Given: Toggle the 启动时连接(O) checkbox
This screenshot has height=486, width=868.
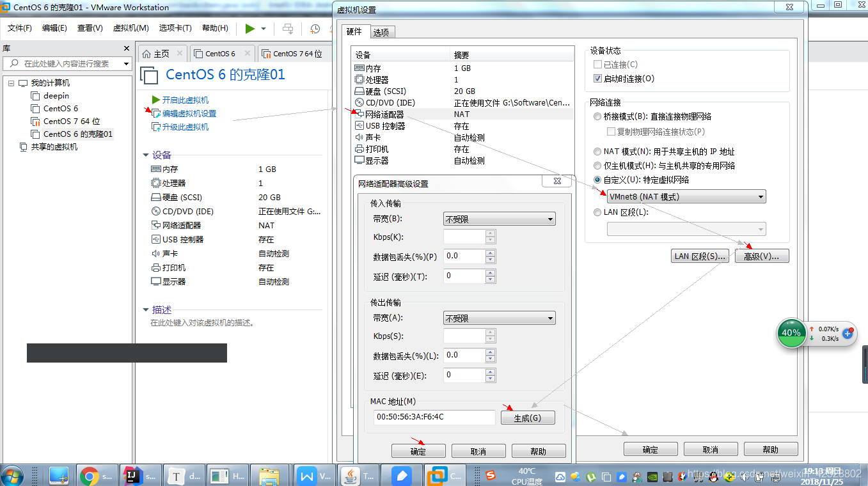Looking at the screenshot, I should (597, 79).
